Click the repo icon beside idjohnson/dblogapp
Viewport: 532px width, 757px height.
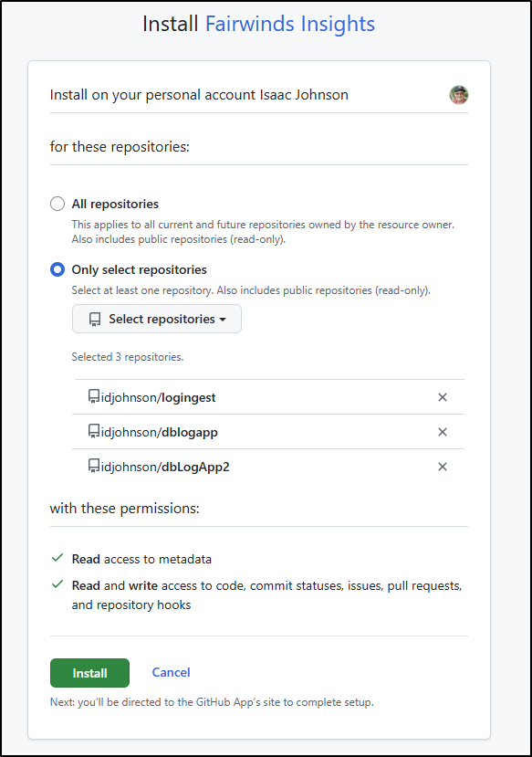tap(94, 431)
